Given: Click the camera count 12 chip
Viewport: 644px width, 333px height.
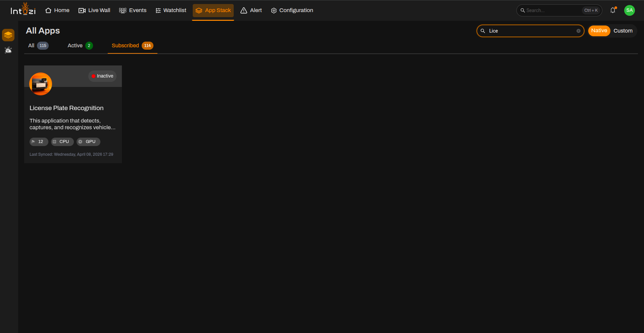Looking at the screenshot, I should 39,142.
